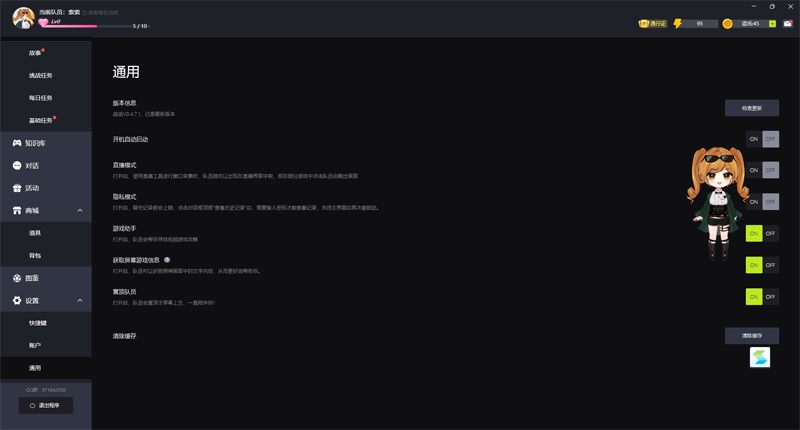Click the floating blue app icon below 清除缓存
Image resolution: width=800 pixels, height=430 pixels.
(x=760, y=357)
